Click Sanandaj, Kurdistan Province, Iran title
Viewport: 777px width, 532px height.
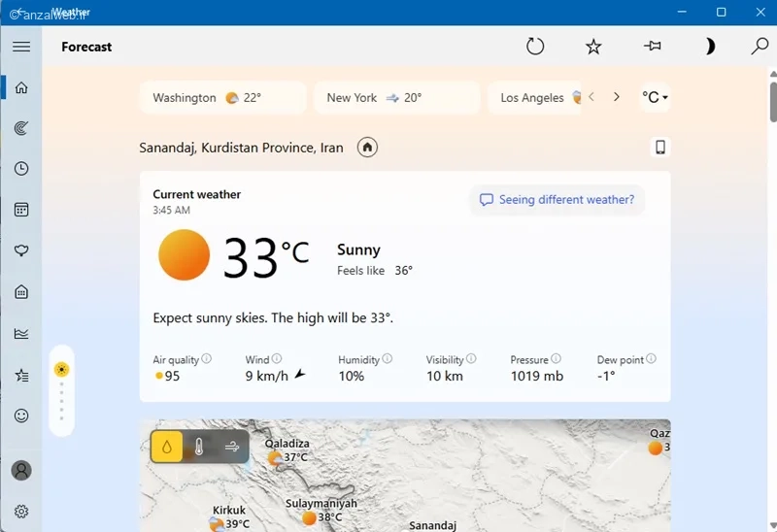241,148
